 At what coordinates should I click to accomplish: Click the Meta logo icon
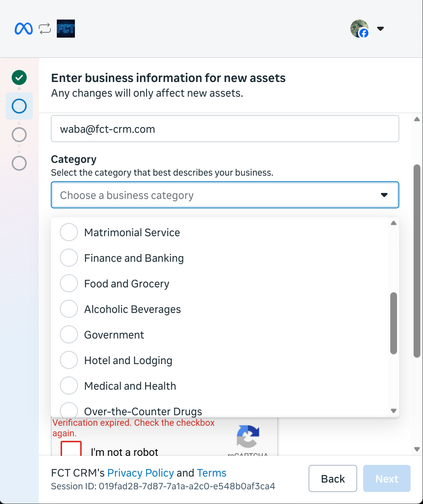[24, 29]
